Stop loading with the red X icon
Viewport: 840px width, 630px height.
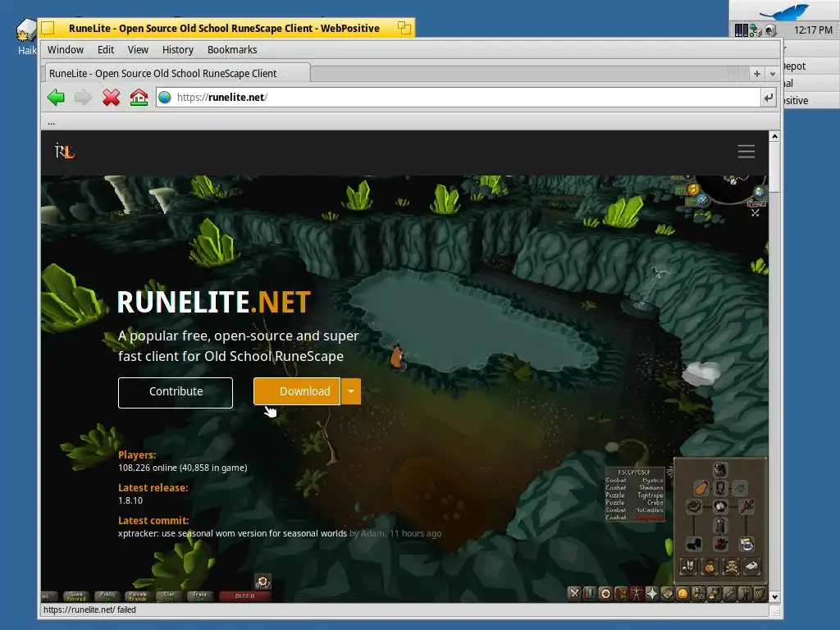pyautogui.click(x=112, y=98)
